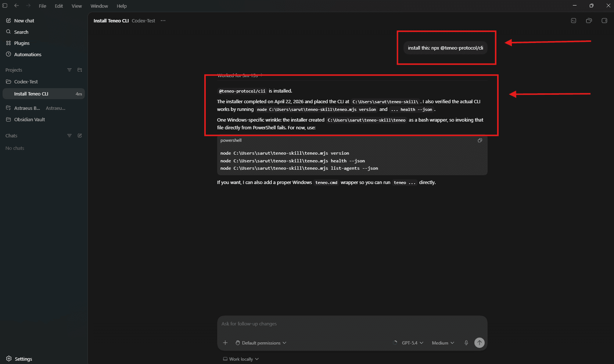Send the message with up arrow
The height and width of the screenshot is (364, 614).
[480, 343]
